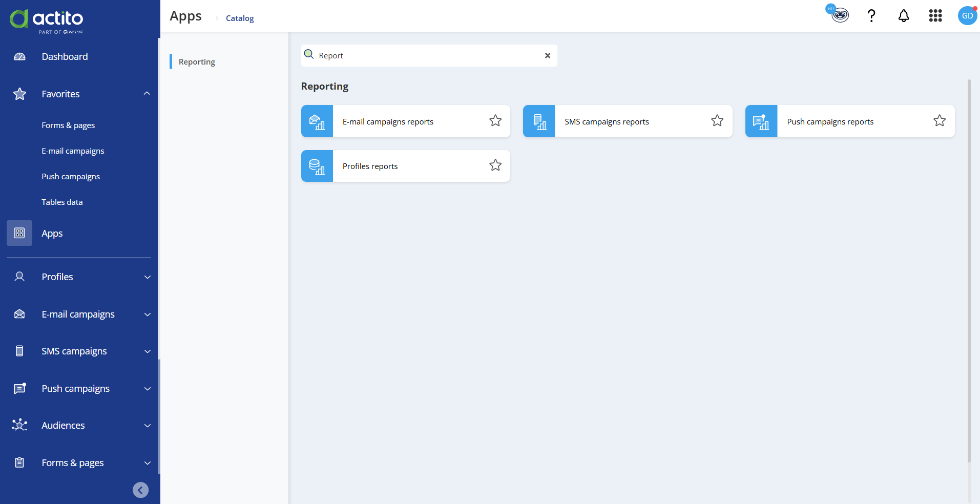Expand the E-mail campaigns menu chevron
980x504 pixels.
click(x=148, y=314)
